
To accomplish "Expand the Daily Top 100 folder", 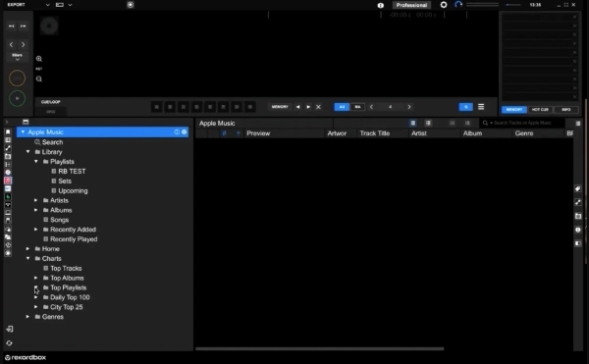I will 36,297.
